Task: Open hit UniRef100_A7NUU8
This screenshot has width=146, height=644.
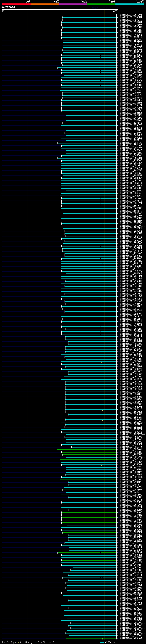Action: pyautogui.click(x=131, y=63)
